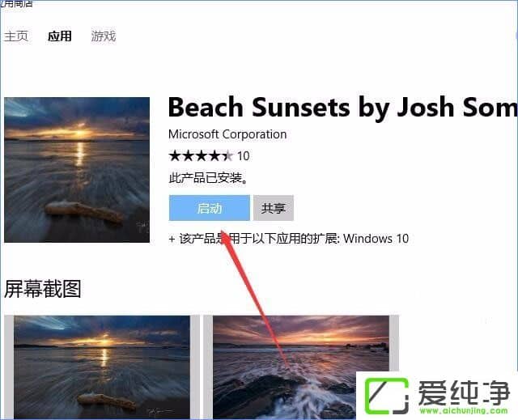Open the first sunset screenshot thumbnail
The width and height of the screenshot is (518, 420).
(102, 367)
